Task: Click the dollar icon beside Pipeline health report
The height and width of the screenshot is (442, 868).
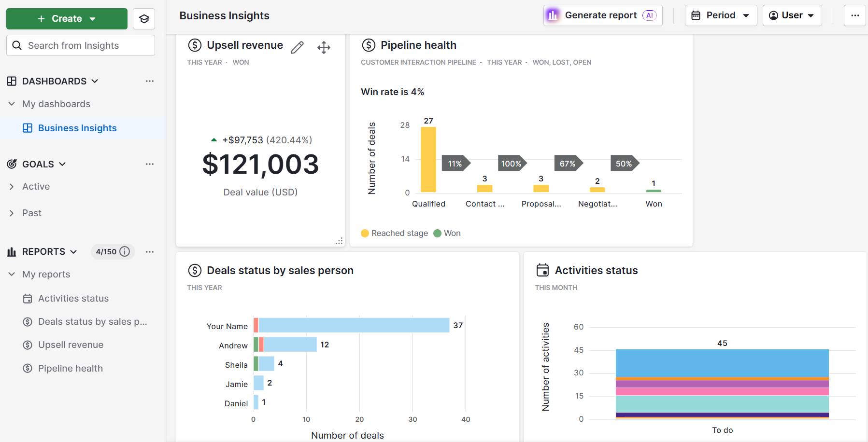Action: tap(28, 368)
